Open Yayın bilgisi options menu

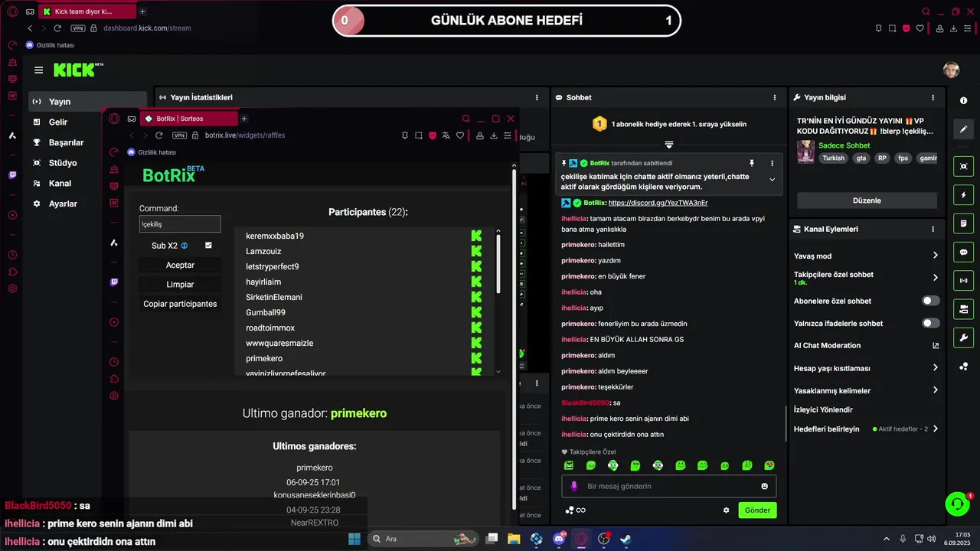[933, 98]
